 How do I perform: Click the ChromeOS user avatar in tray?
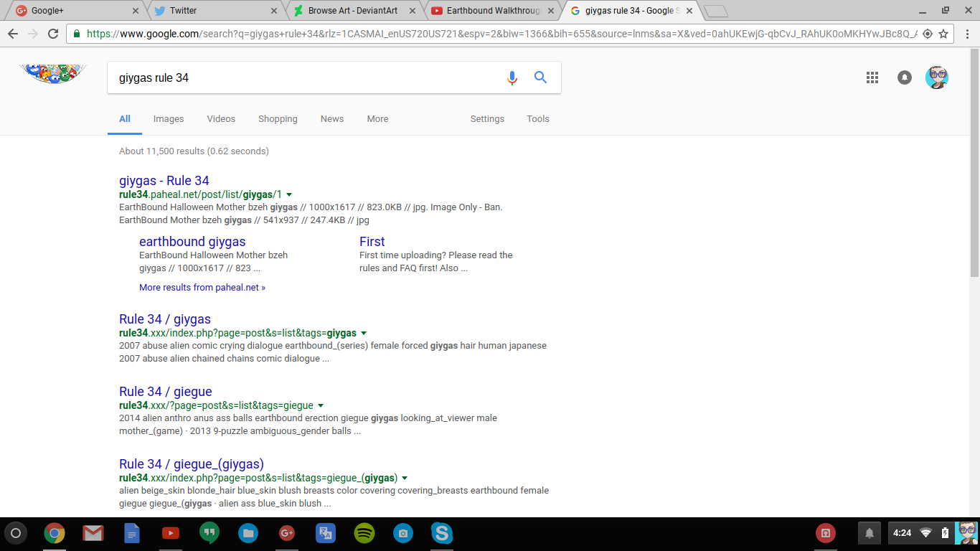966,533
